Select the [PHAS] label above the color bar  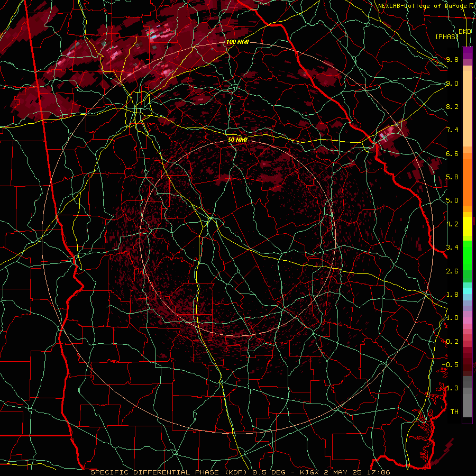pos(447,37)
